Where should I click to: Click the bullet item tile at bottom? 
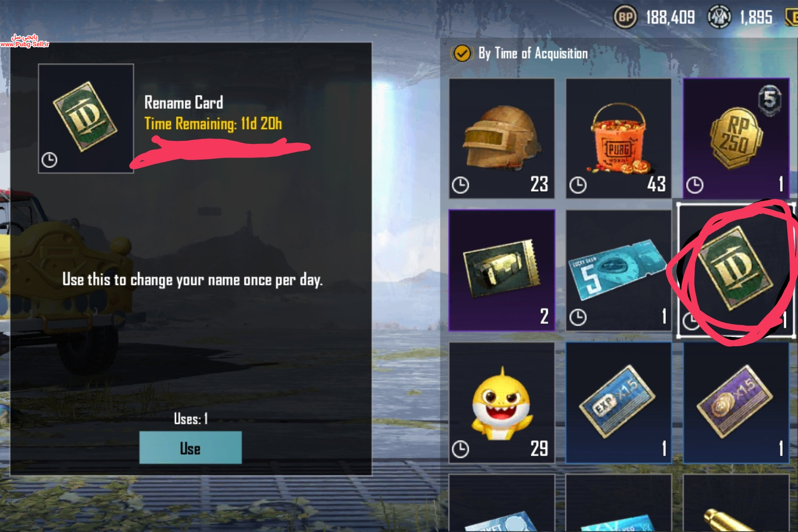point(736,503)
